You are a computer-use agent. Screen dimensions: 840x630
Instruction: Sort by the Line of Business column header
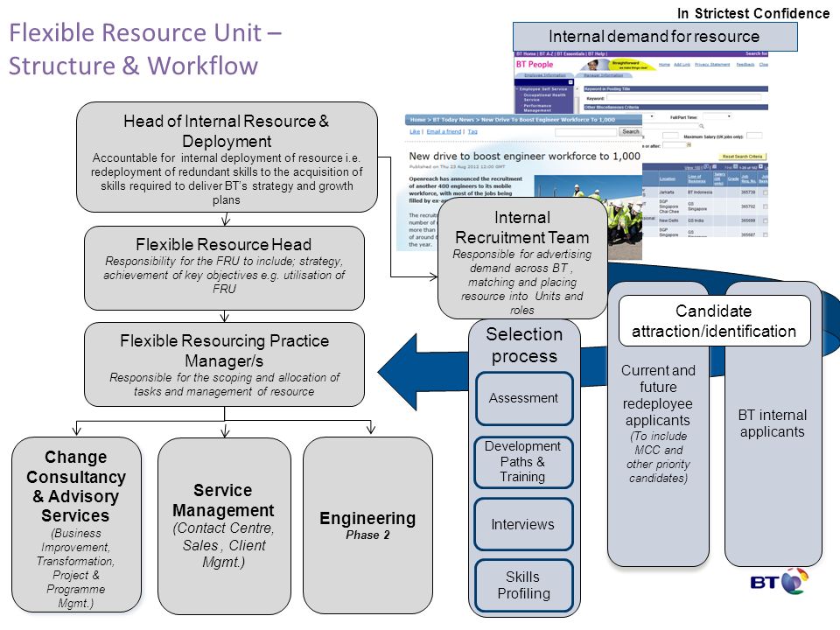pyautogui.click(x=695, y=178)
